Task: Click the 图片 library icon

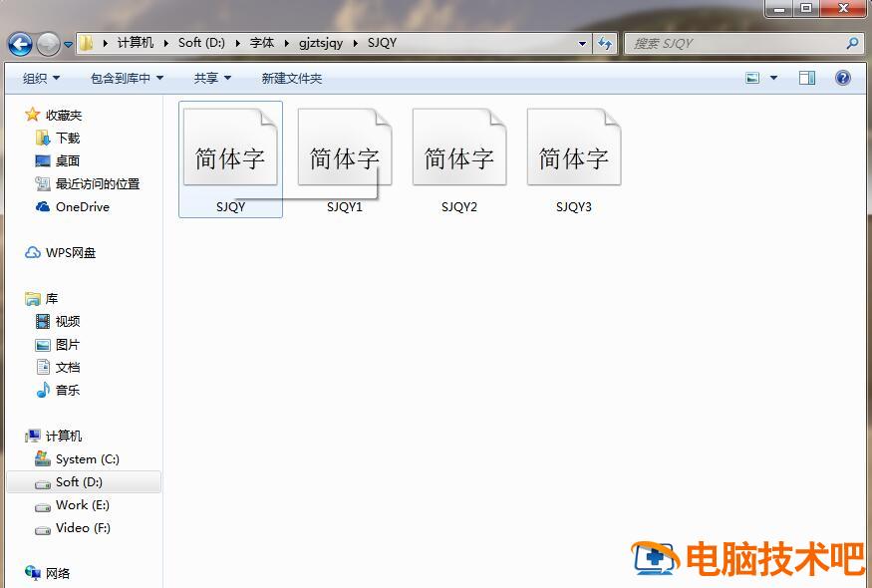Action: [43, 345]
